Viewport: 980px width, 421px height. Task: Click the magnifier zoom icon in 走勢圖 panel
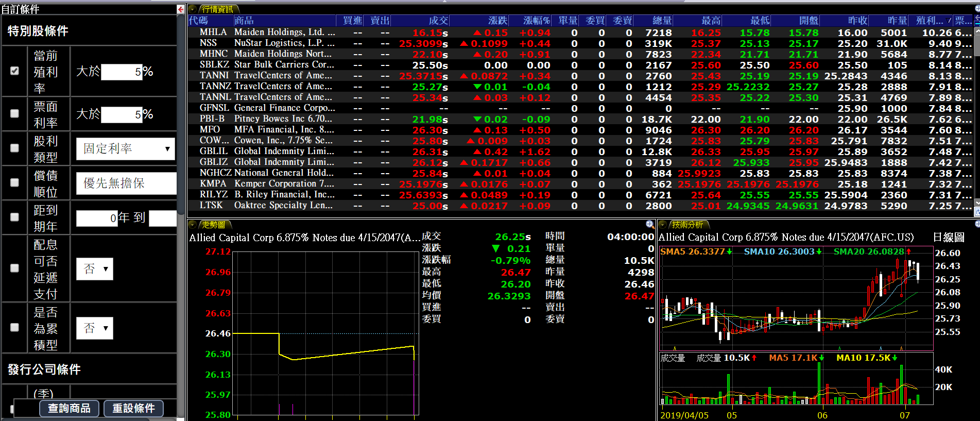650,224
